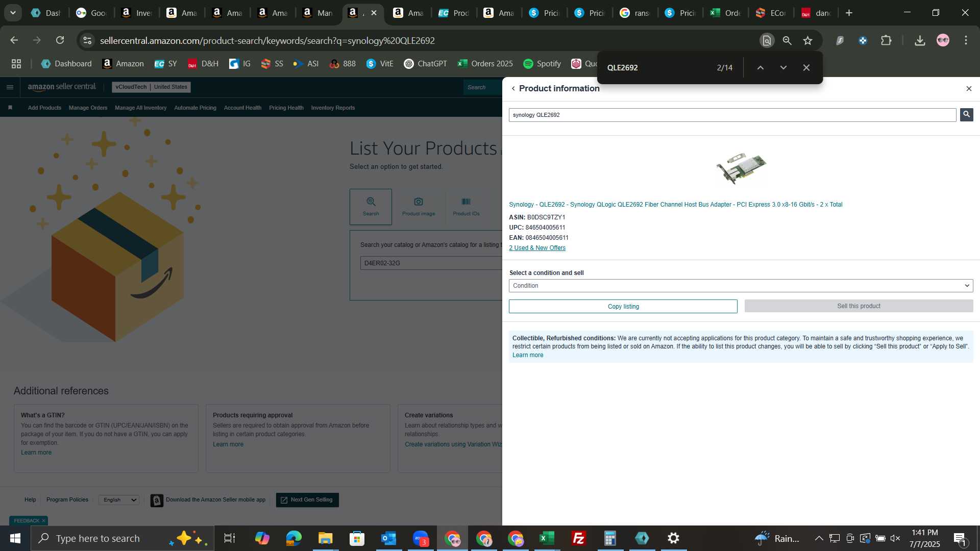The image size is (980, 551).
Task: Click the synology QLE2692 search field
Action: pos(732,115)
